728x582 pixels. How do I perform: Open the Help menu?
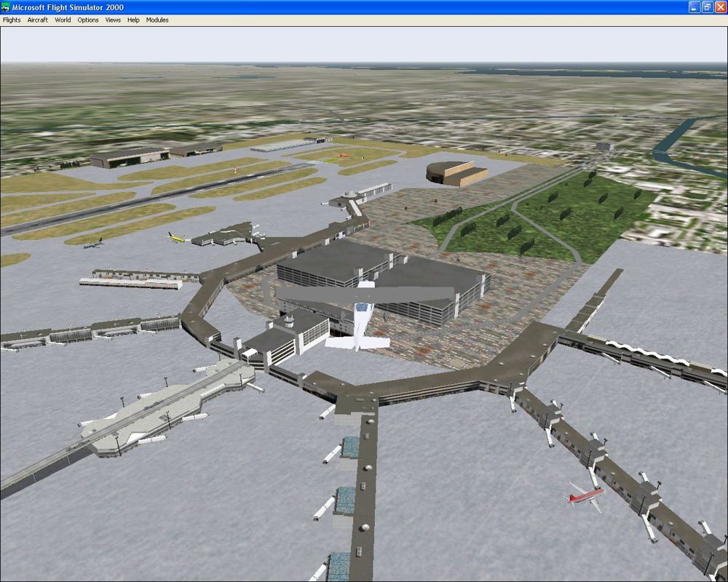[x=133, y=20]
